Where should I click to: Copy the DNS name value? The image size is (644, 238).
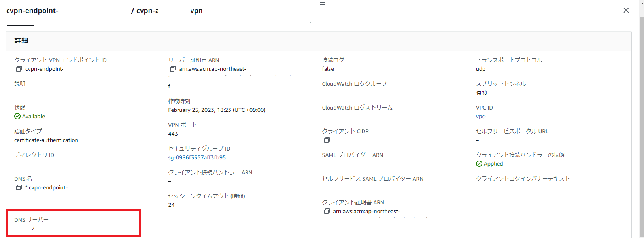[19, 188]
